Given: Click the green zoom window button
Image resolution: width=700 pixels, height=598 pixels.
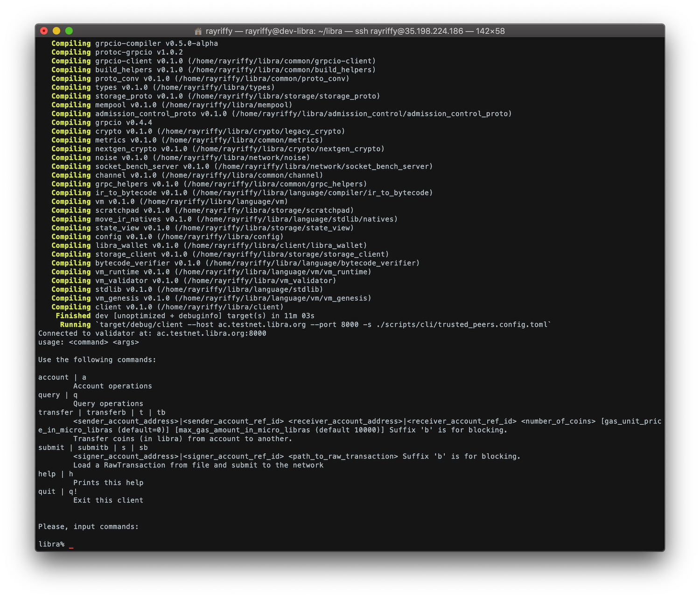Looking at the screenshot, I should coord(69,31).
